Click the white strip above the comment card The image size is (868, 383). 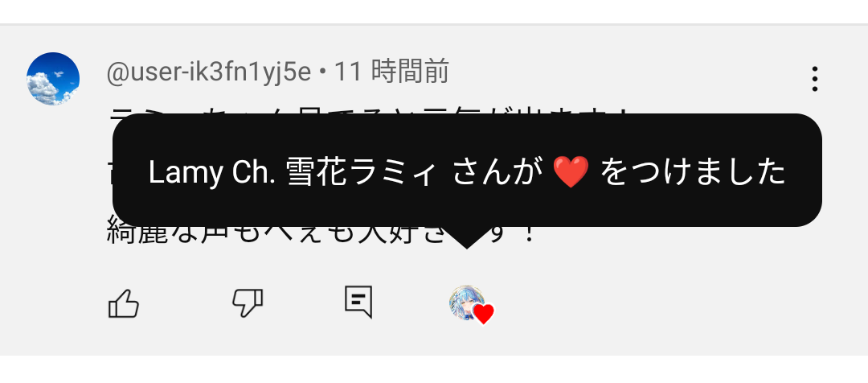tap(434, 11)
